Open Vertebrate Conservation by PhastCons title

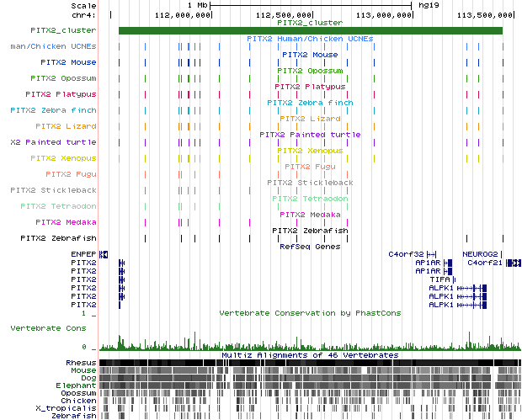coord(310,313)
